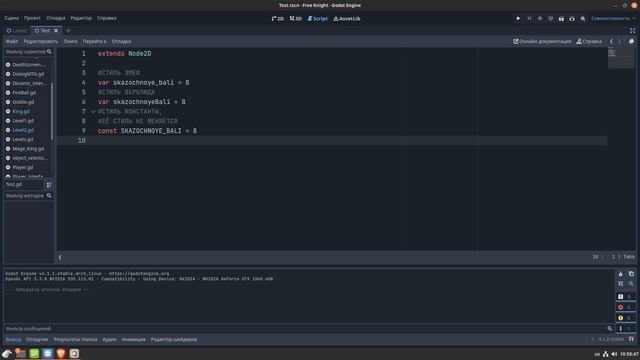Click the code minimap preview
Image resolution: width=640 pixels, height=360 pixels.
[621, 58]
